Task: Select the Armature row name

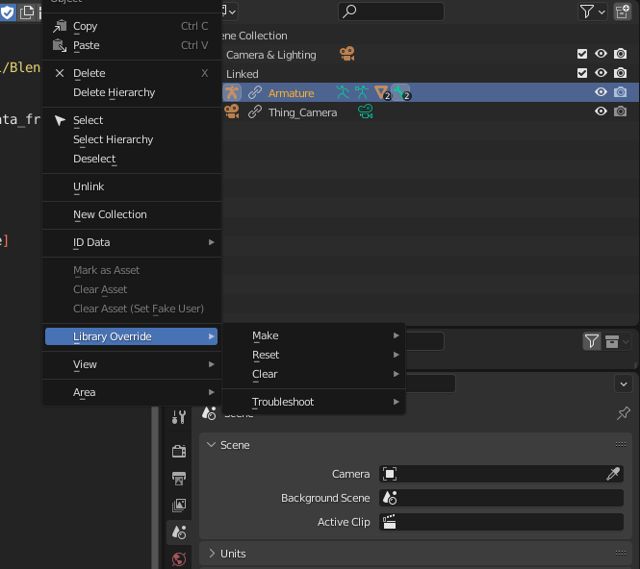Action: click(x=291, y=93)
